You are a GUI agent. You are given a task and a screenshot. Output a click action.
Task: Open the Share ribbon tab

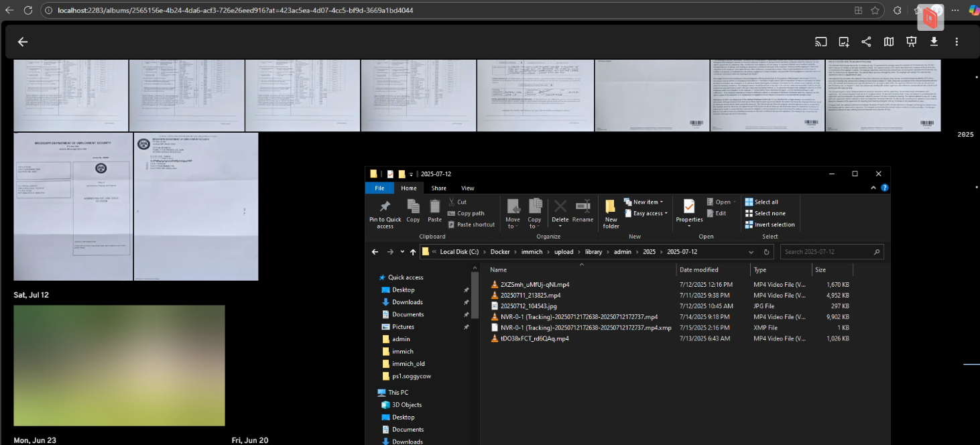coord(438,188)
